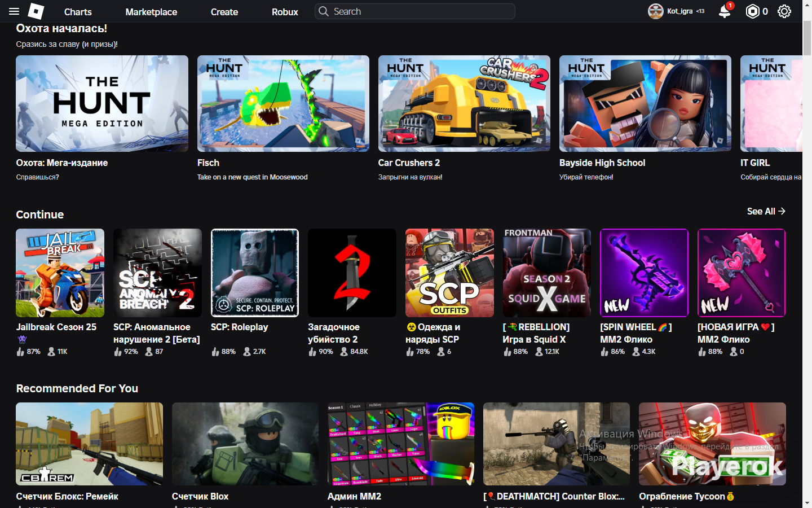Open the SCP Outfits thumbnail
Image resolution: width=812 pixels, height=508 pixels.
(x=449, y=273)
